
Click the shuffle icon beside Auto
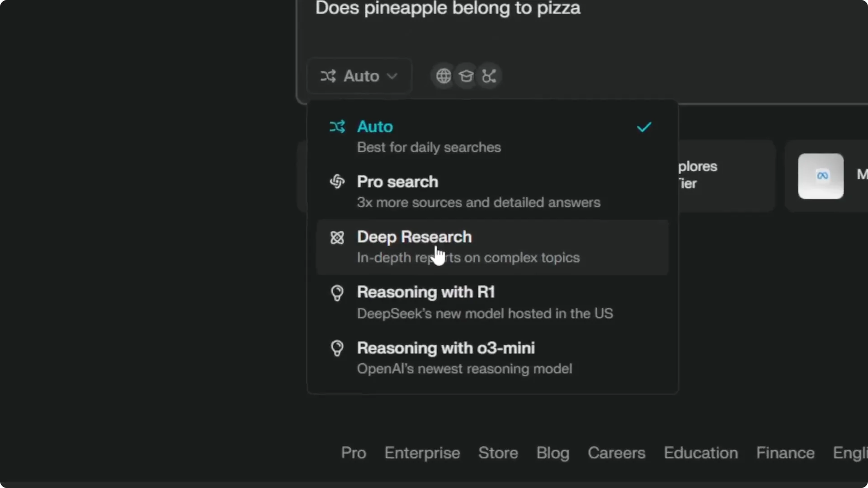coord(329,76)
